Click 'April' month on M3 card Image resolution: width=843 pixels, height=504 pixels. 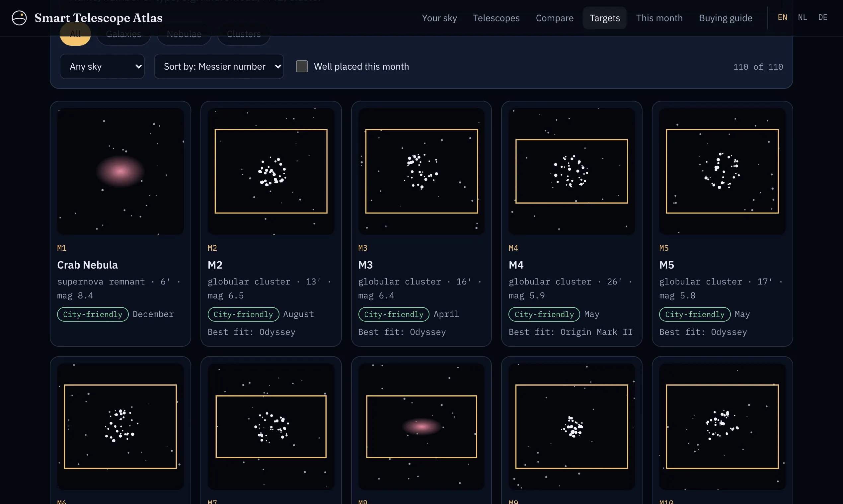446,314
